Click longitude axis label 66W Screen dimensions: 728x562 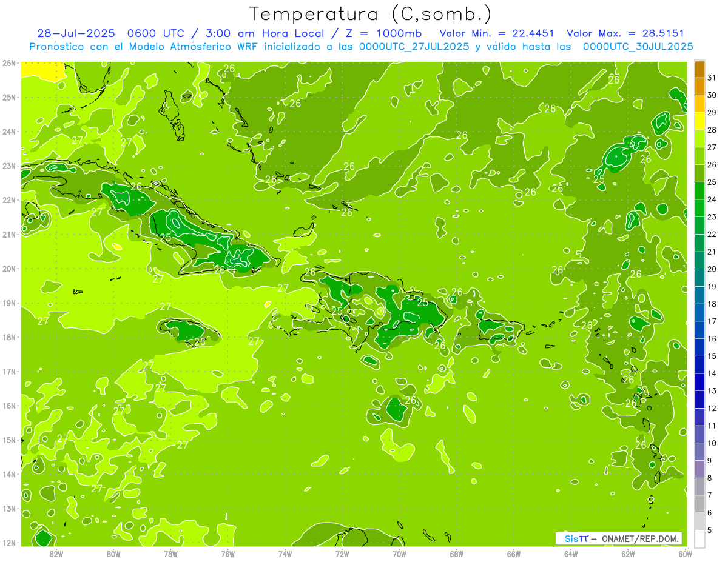514,554
